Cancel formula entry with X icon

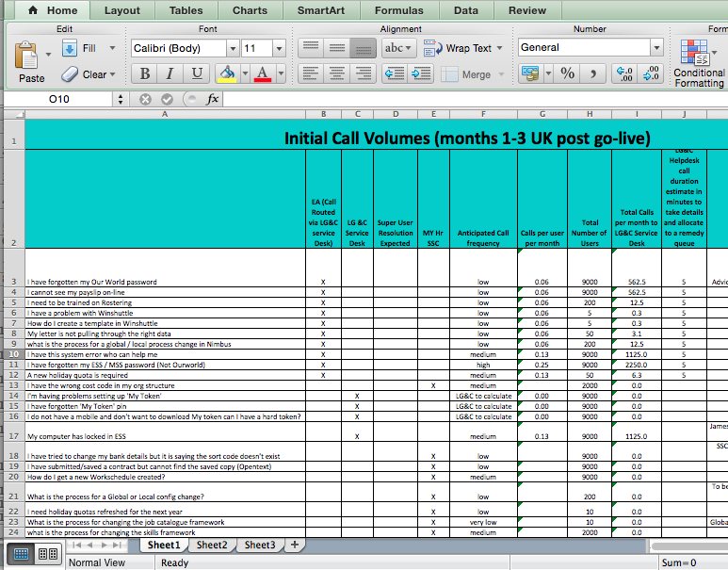[x=145, y=99]
